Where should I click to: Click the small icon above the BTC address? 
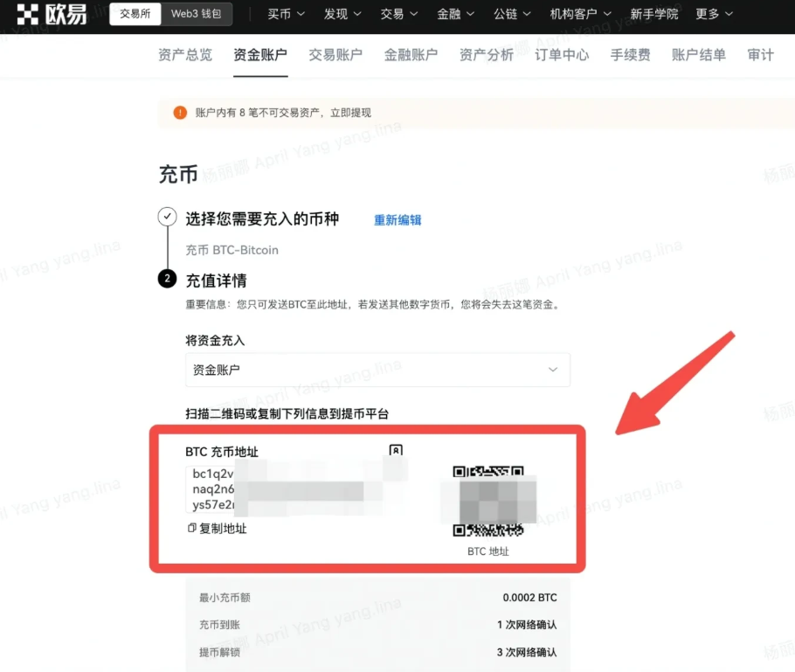[x=396, y=450]
